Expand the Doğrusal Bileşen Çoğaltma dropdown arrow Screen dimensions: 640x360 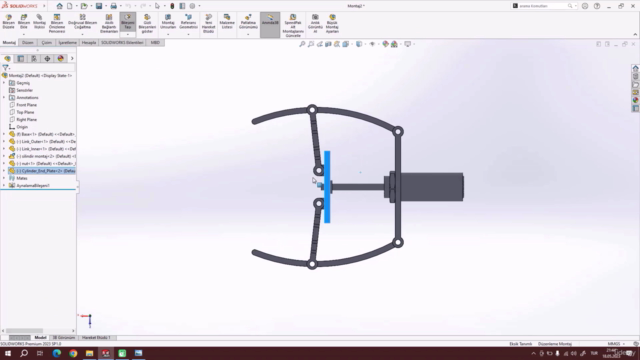82,35
